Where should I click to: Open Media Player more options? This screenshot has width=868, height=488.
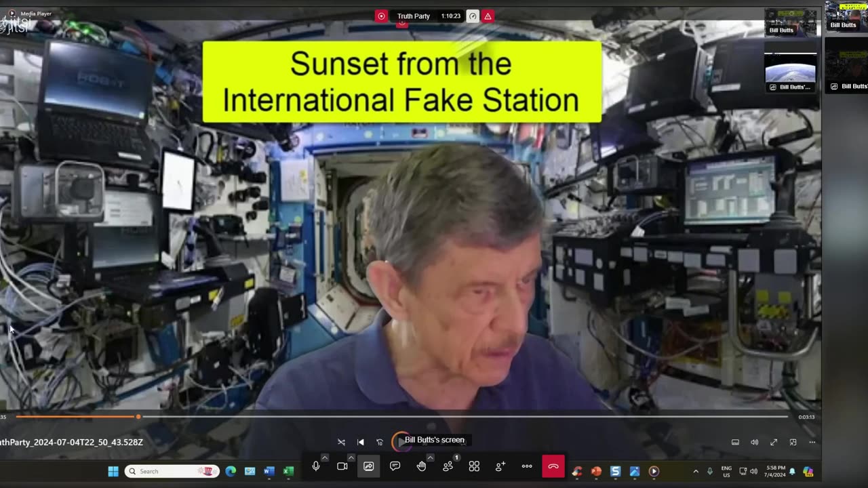812,442
